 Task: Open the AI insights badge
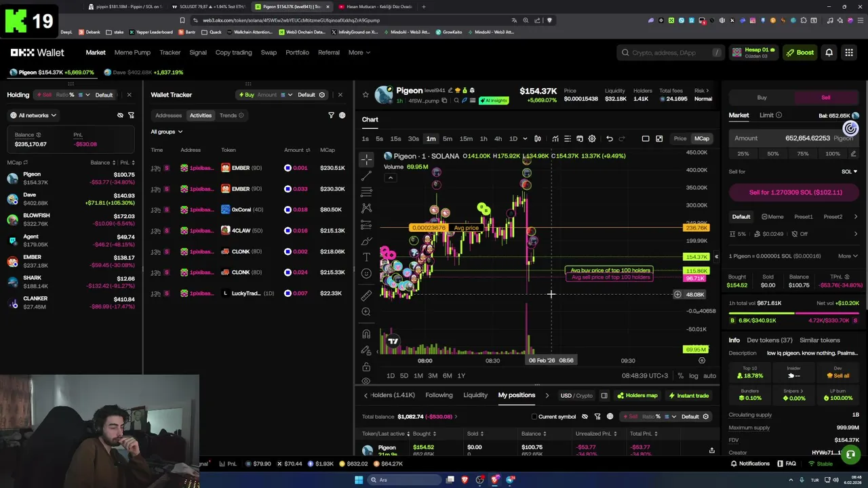(493, 100)
